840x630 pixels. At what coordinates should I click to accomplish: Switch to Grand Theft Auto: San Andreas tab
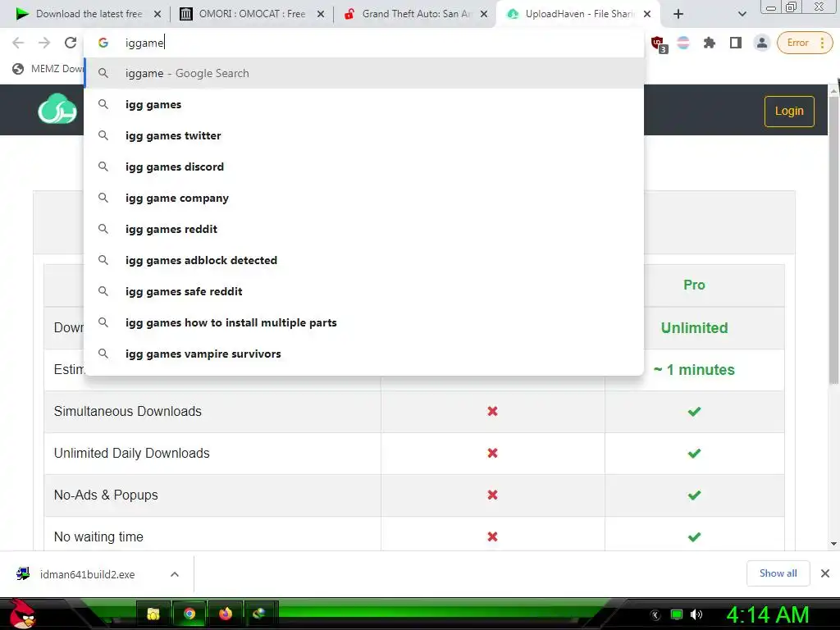pos(414,14)
